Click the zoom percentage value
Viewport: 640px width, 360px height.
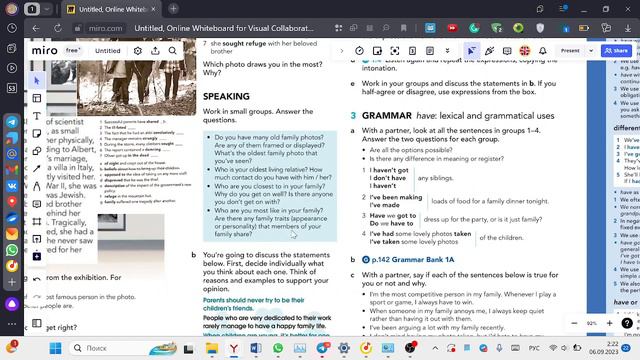(x=591, y=323)
